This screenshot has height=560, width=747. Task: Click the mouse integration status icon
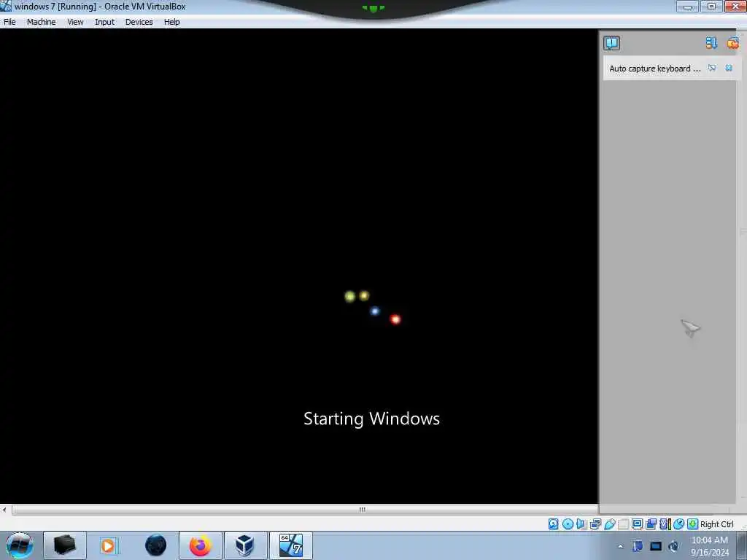click(x=679, y=524)
